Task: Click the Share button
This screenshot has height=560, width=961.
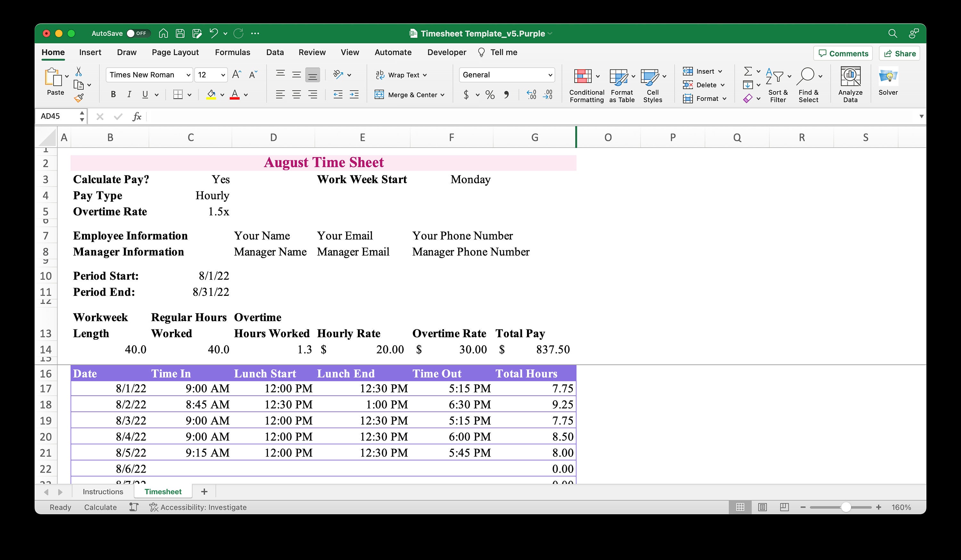Action: click(899, 53)
